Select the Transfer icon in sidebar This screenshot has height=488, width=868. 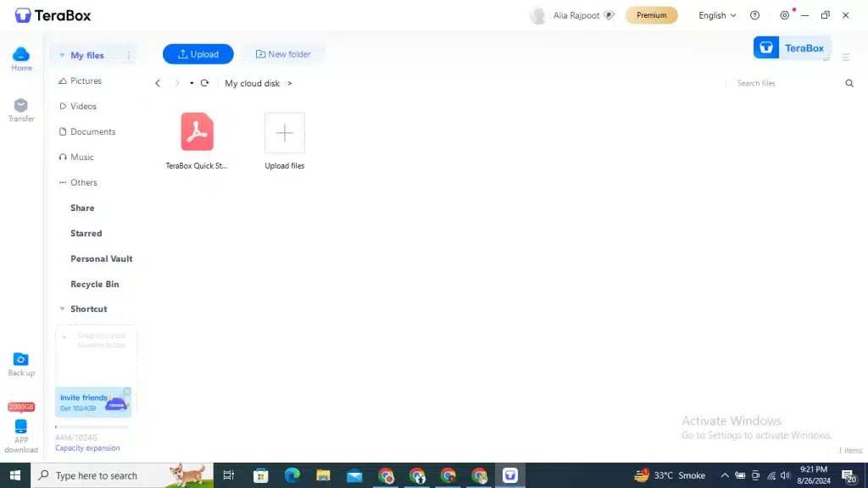pyautogui.click(x=20, y=108)
